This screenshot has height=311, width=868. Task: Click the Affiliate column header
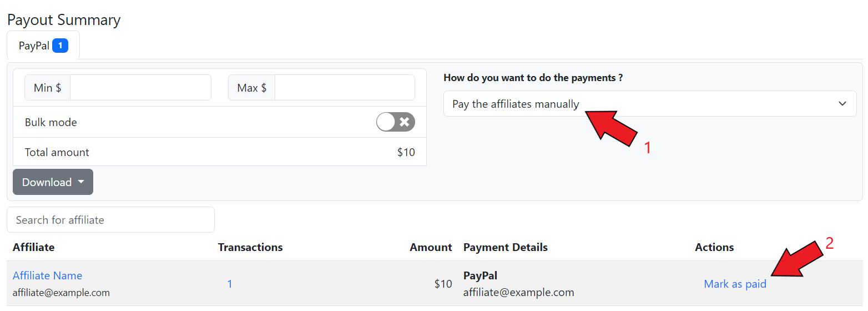pyautogui.click(x=33, y=247)
